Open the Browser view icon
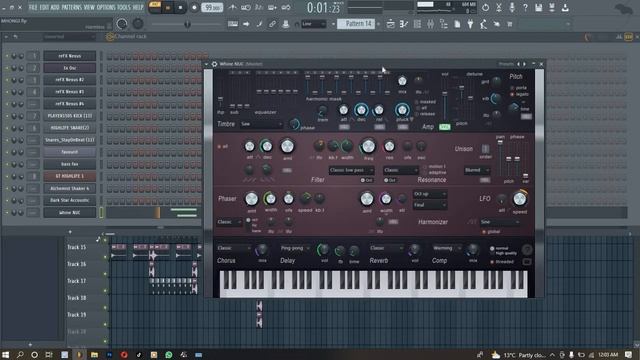 coord(444,24)
